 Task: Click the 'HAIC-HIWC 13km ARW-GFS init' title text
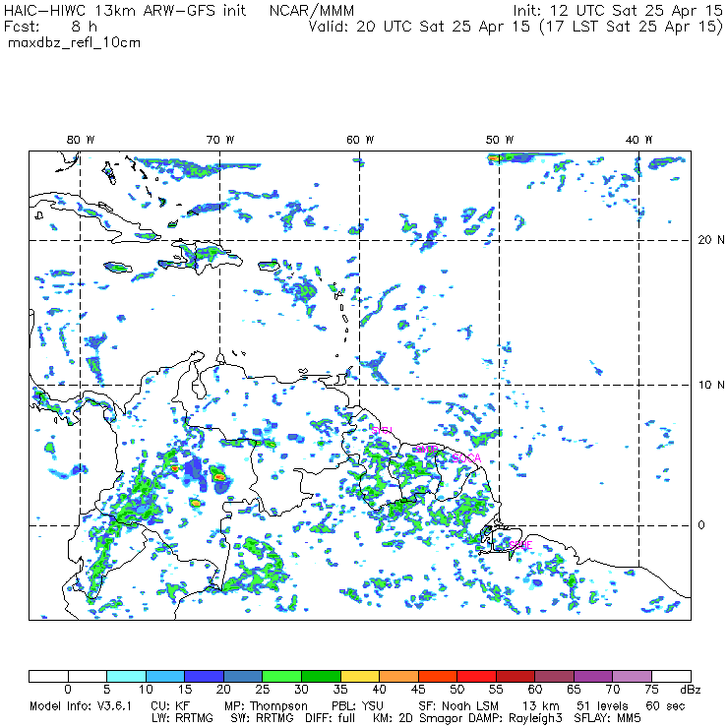[124, 10]
